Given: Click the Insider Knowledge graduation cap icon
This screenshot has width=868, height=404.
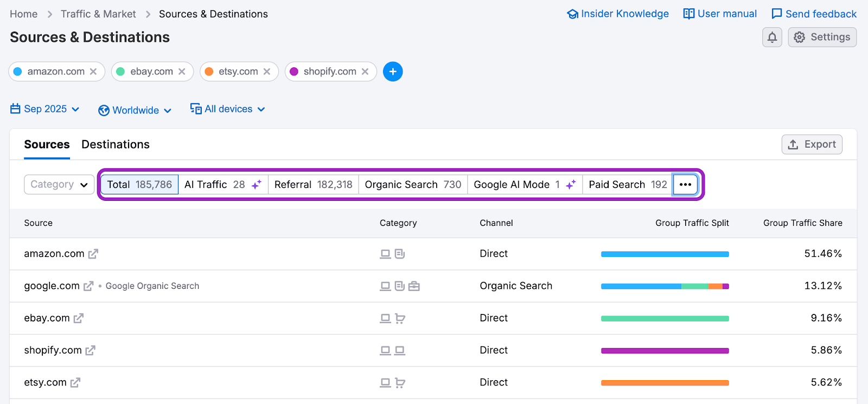Looking at the screenshot, I should (x=572, y=14).
